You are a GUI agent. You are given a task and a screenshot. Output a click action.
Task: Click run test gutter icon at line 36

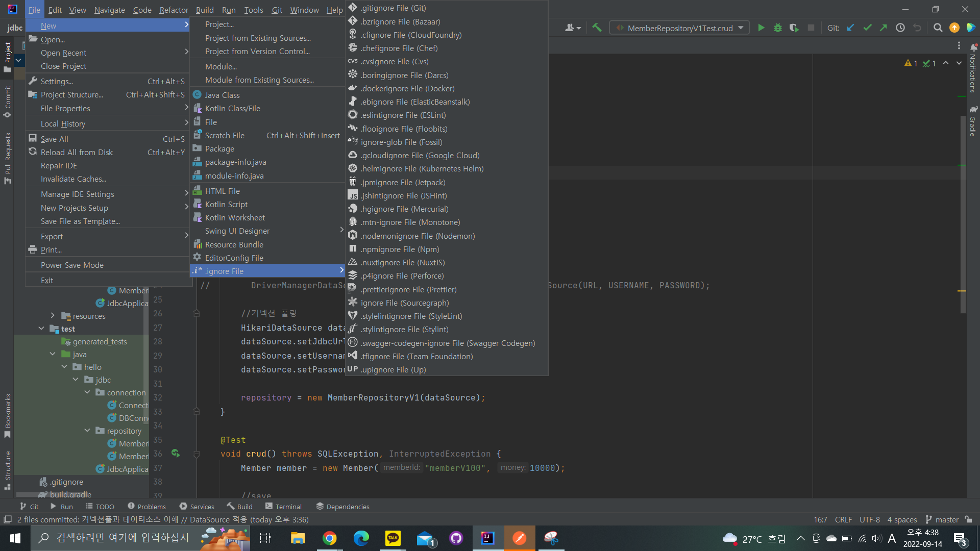pos(176,454)
